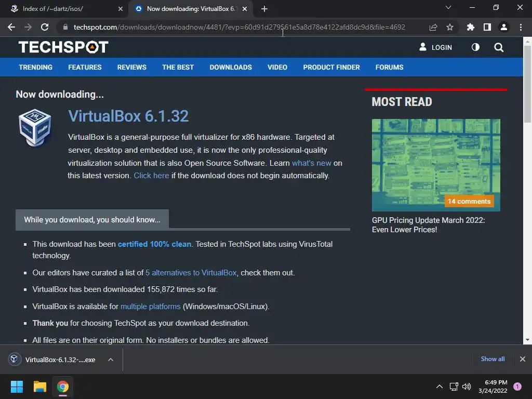
Task: Open Chrome profile avatar
Action: coord(504,27)
